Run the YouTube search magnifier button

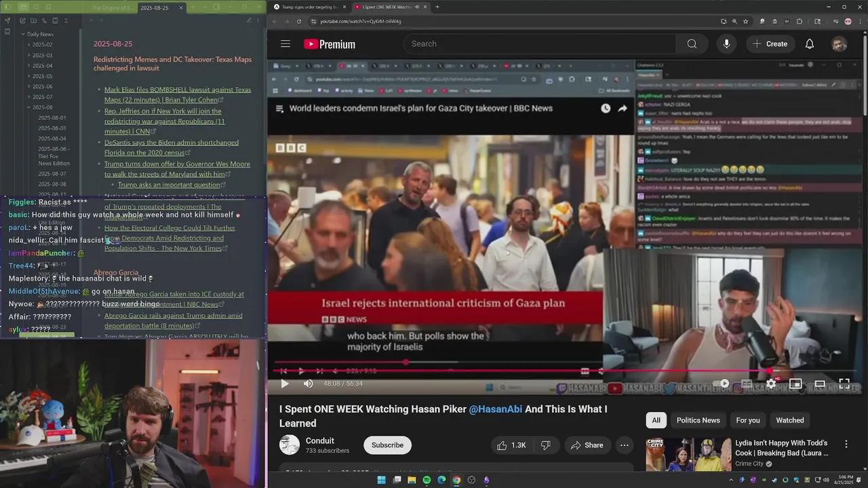692,44
